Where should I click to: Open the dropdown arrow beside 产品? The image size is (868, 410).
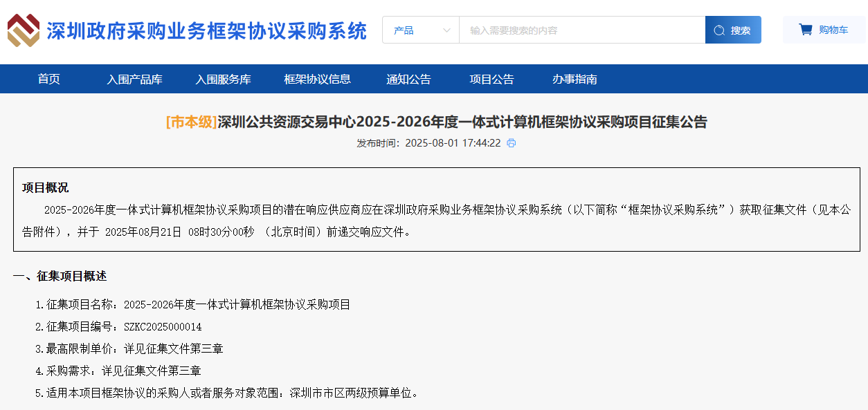[446, 30]
